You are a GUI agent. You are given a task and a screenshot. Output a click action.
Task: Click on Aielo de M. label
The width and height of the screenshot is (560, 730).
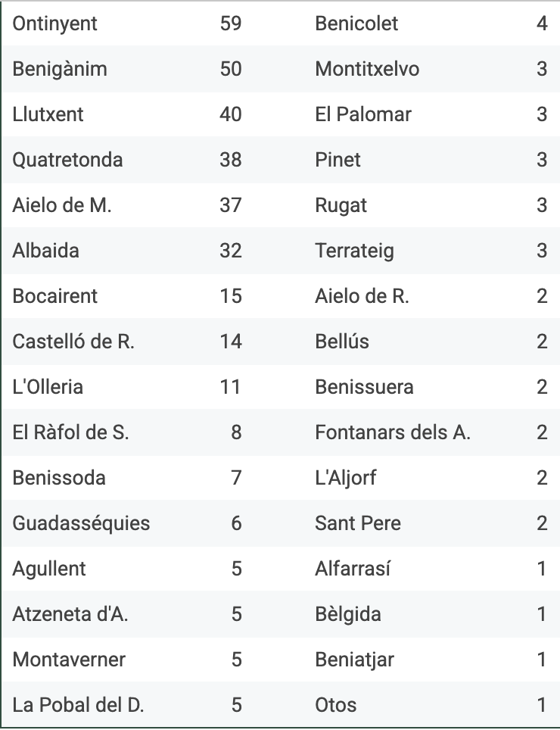pos(62,205)
